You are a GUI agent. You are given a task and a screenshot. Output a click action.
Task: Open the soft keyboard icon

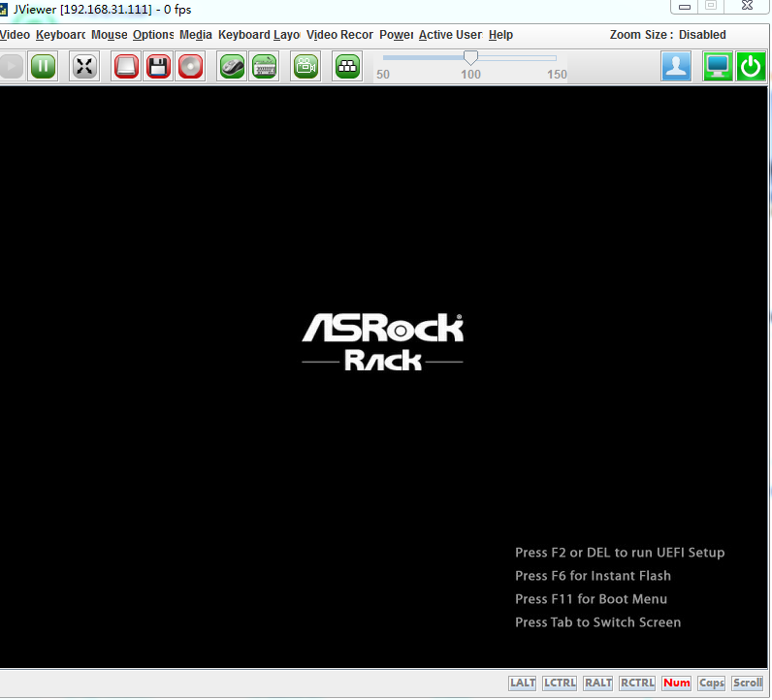tap(264, 66)
